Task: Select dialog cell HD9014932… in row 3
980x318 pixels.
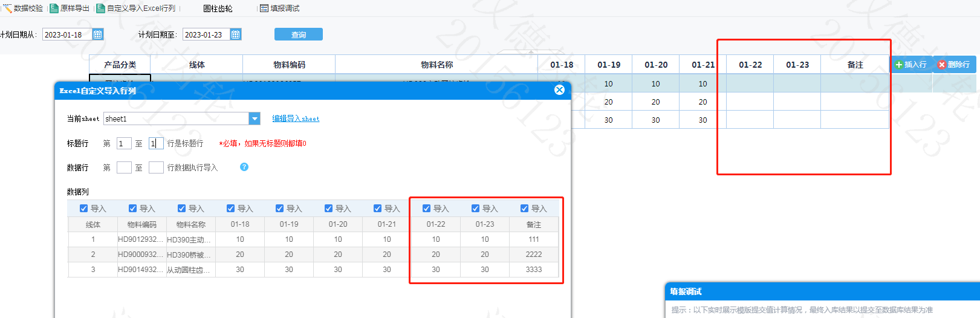Action: point(141,270)
